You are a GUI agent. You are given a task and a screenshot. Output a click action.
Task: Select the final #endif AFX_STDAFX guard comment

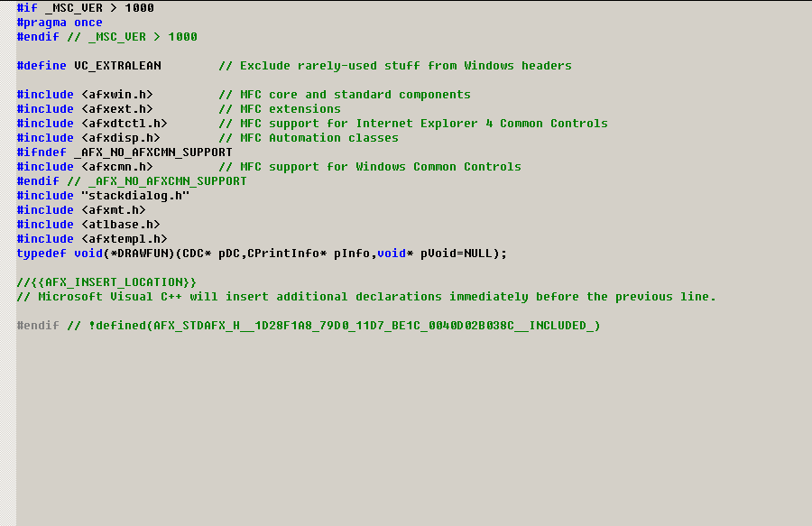307,325
